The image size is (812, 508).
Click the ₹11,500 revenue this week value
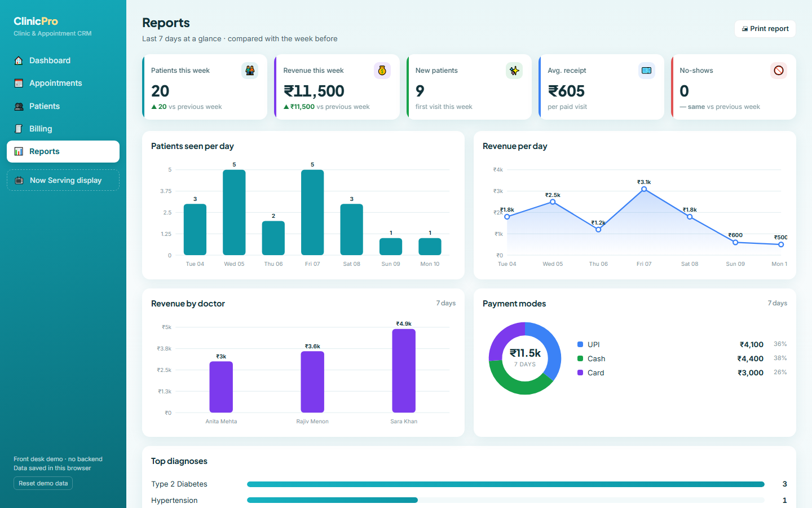314,91
